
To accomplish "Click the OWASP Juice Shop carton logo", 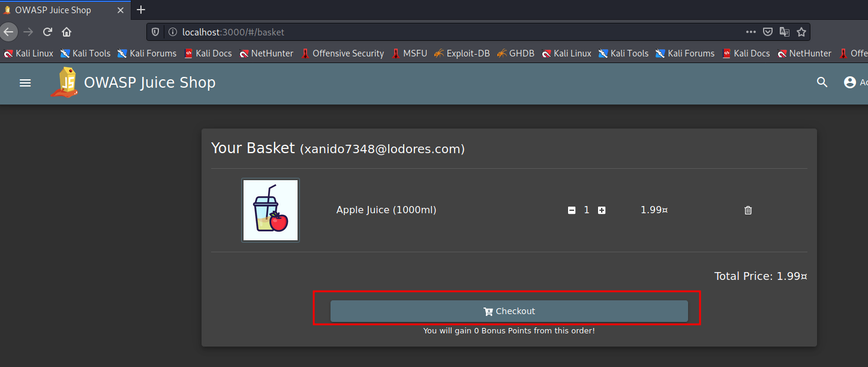I will (64, 82).
